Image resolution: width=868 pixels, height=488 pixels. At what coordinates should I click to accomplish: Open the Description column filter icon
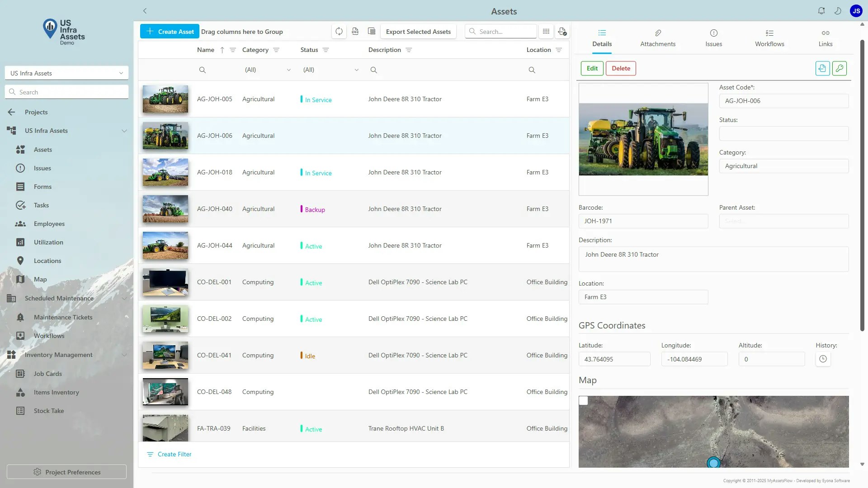409,50
